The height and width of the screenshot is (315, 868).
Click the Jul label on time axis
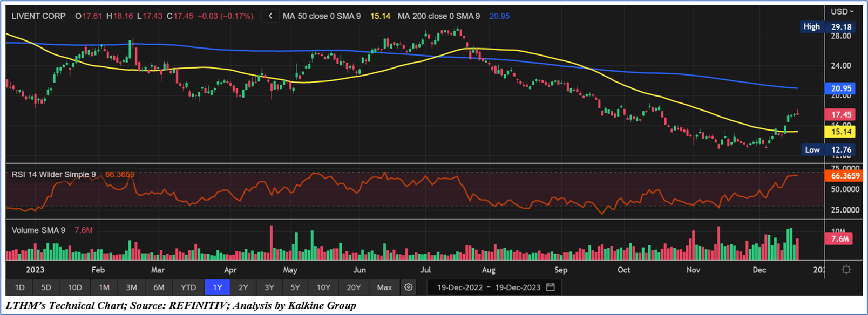click(x=425, y=270)
